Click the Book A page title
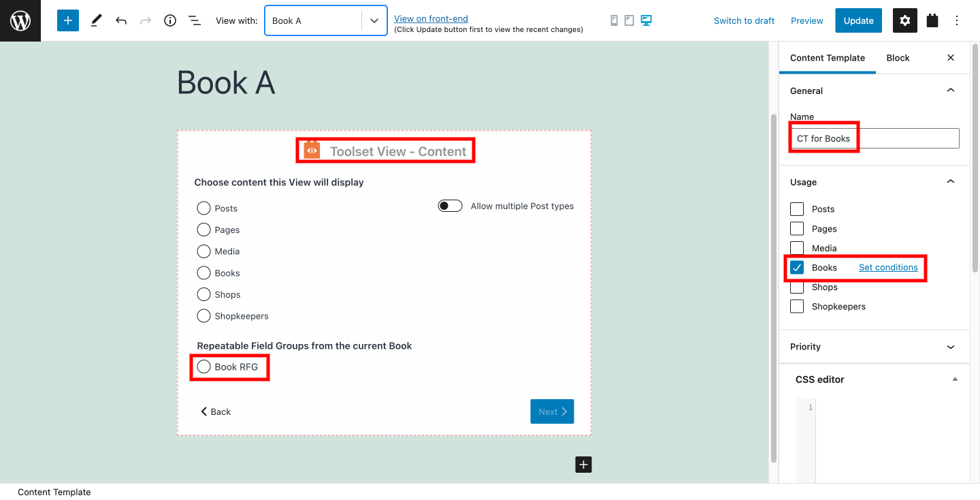980x500 pixels. coord(226,83)
